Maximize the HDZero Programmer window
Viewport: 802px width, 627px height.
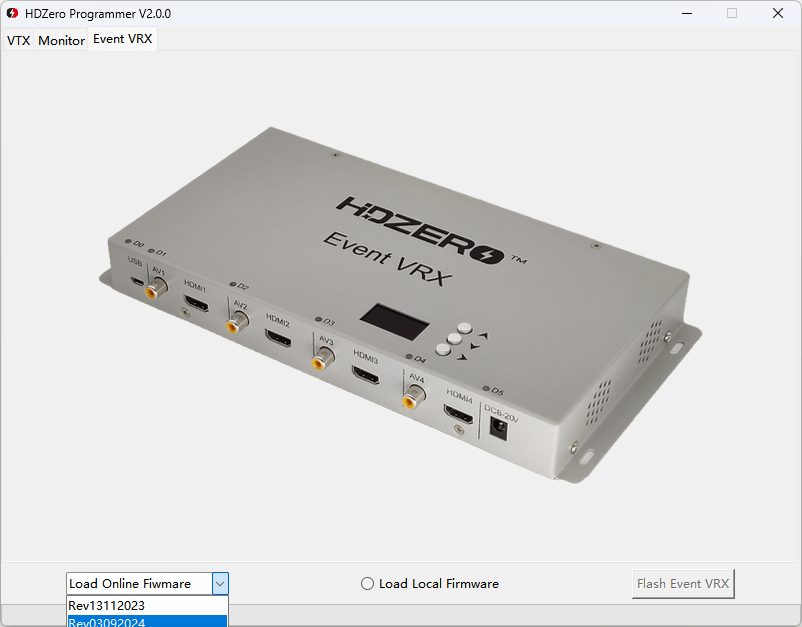(x=732, y=14)
